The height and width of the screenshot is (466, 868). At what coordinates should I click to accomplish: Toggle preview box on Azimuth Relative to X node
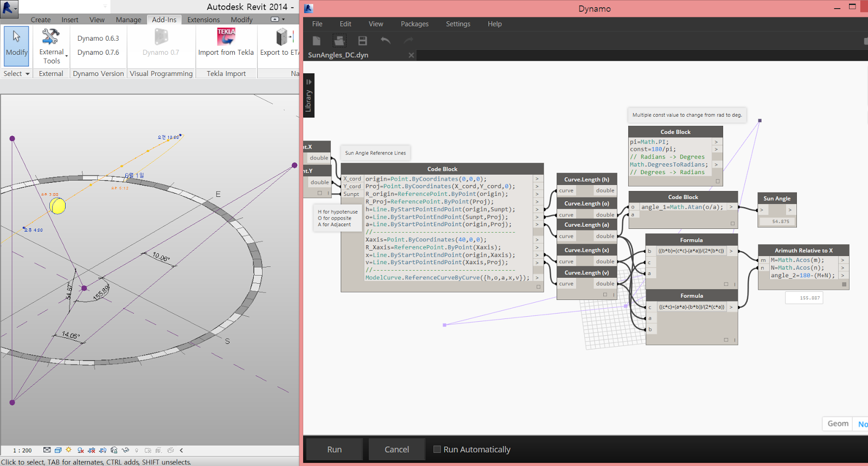844,284
